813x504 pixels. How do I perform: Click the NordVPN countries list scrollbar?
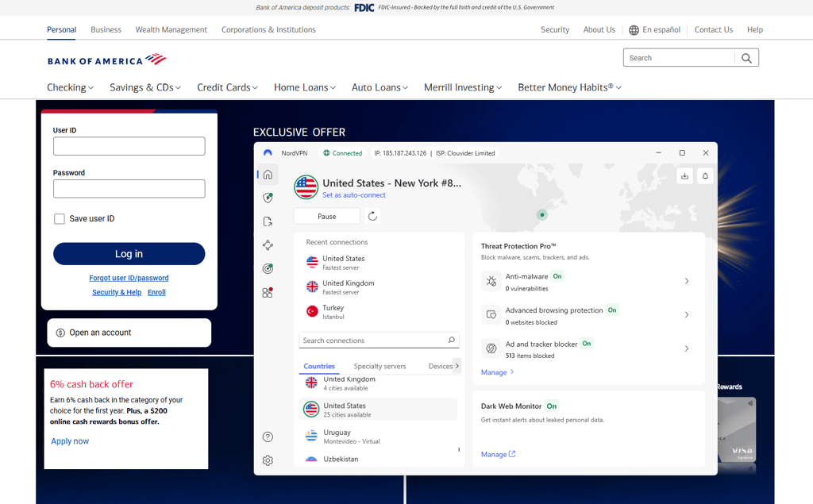coord(459,449)
